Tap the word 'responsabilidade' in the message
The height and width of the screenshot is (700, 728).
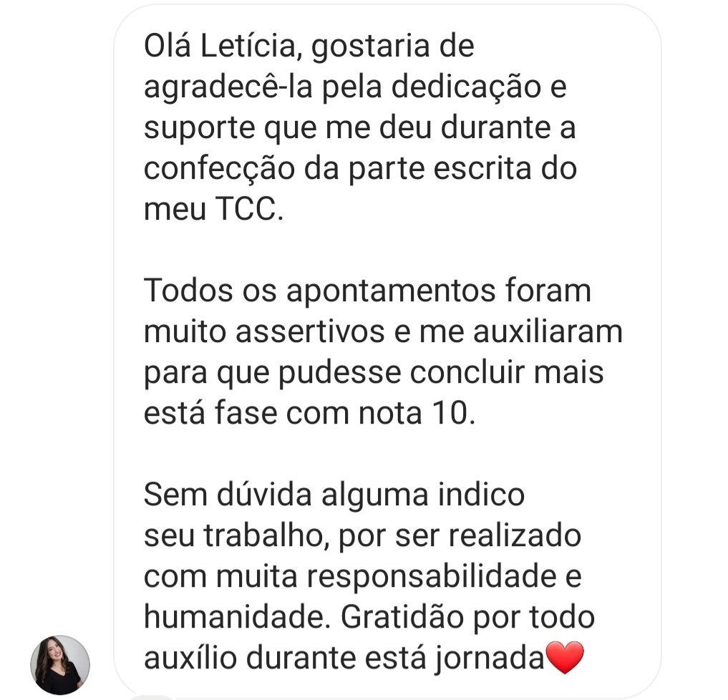(432, 578)
